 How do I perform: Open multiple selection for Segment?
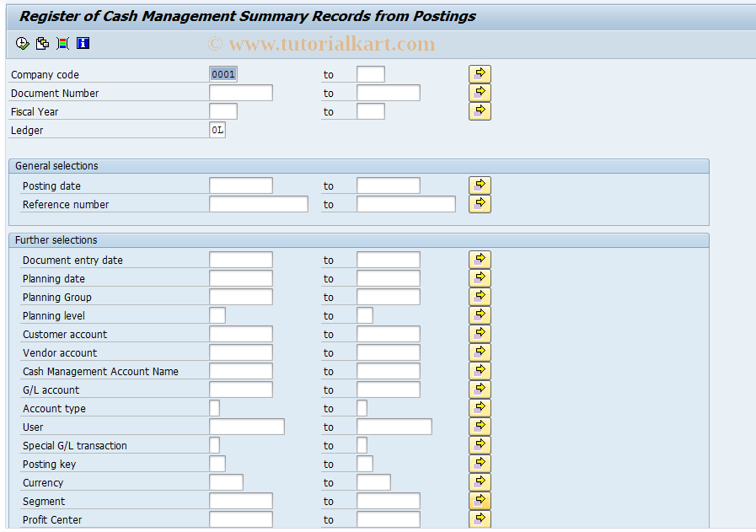point(480,501)
